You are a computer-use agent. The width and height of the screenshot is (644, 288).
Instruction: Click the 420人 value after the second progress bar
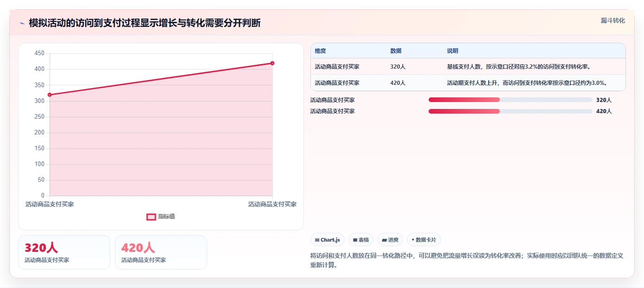pos(604,111)
